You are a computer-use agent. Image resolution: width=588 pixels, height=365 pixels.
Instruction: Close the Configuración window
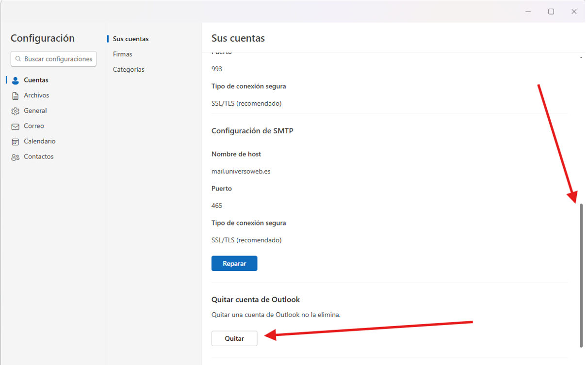click(574, 12)
